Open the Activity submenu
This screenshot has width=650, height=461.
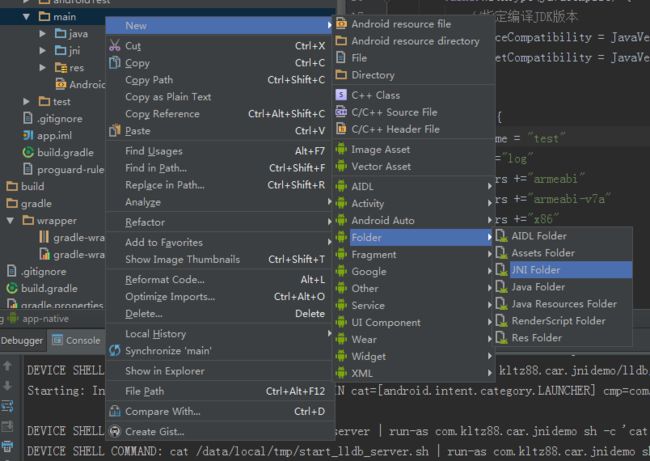pos(414,203)
